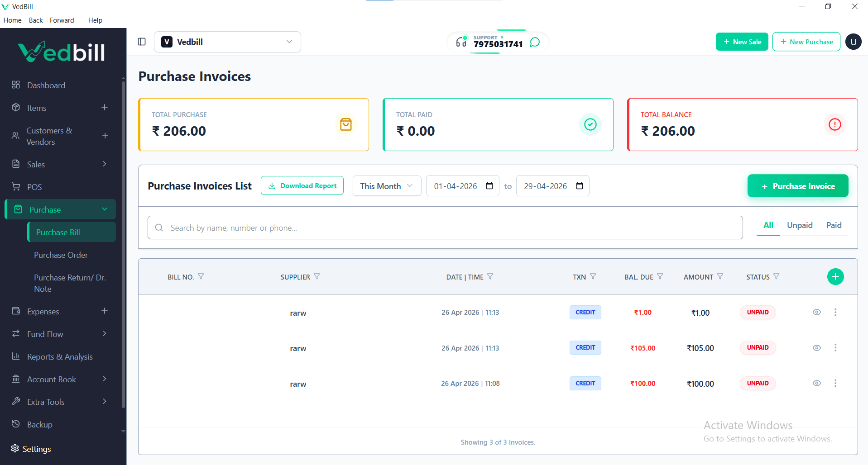Click the green Purchase Invoice button
The image size is (868, 465).
coord(798,186)
